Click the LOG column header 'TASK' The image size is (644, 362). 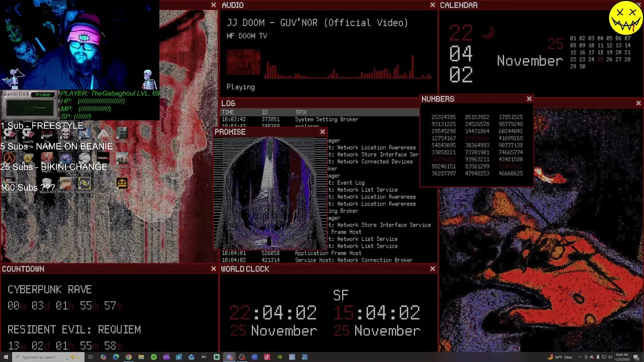(301, 113)
